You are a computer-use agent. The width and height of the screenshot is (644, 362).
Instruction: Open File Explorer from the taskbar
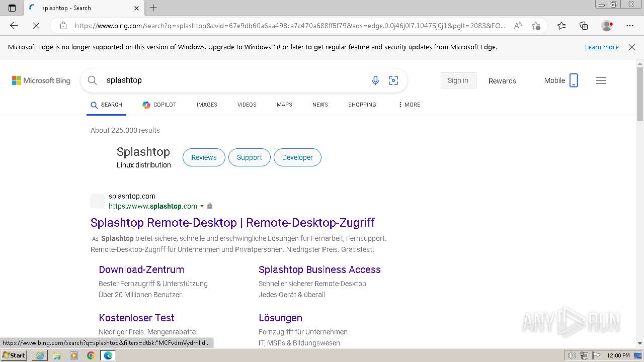click(x=57, y=355)
